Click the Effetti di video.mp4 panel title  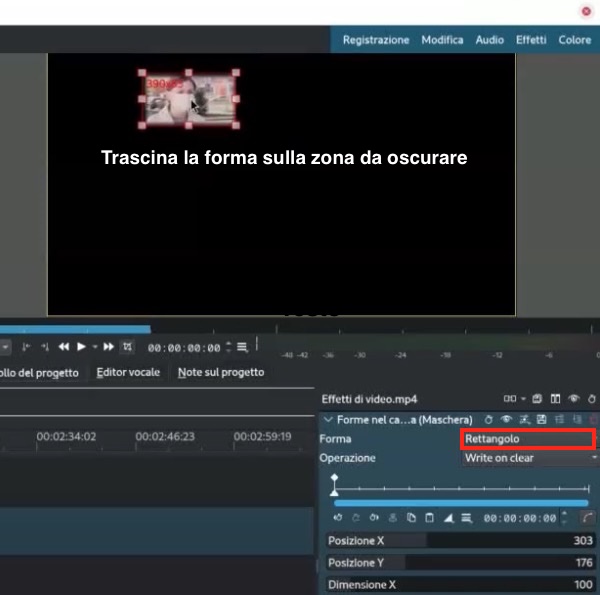[369, 399]
